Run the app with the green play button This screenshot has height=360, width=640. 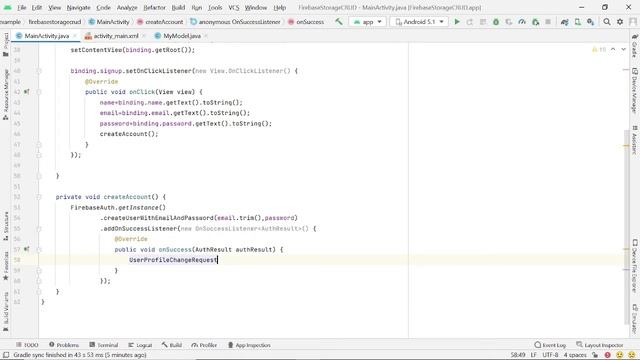coord(457,22)
